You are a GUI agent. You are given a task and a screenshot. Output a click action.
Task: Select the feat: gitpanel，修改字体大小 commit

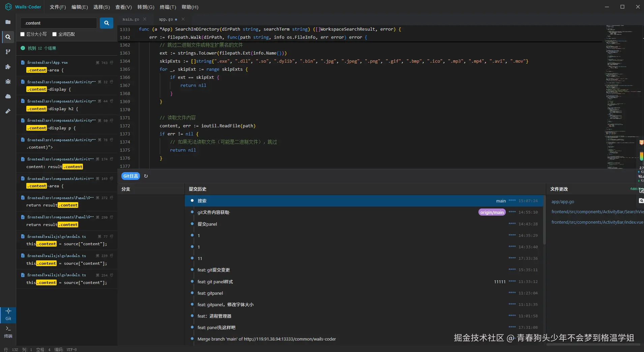(363, 305)
